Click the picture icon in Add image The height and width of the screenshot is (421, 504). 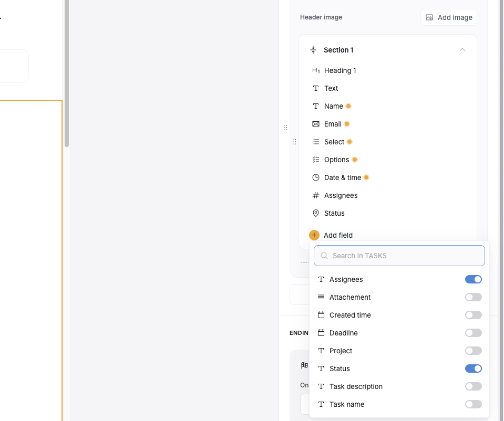tap(429, 17)
